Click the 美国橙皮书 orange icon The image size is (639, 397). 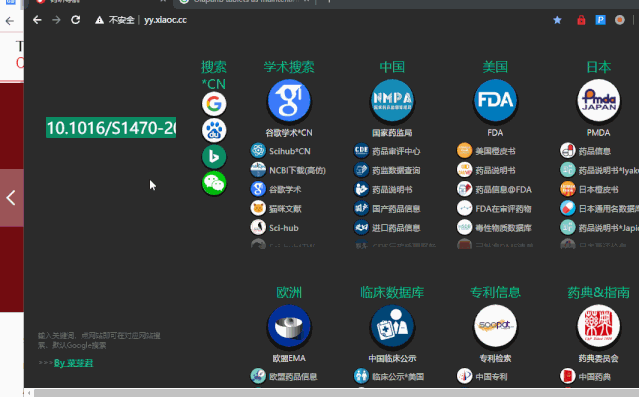[x=464, y=151]
